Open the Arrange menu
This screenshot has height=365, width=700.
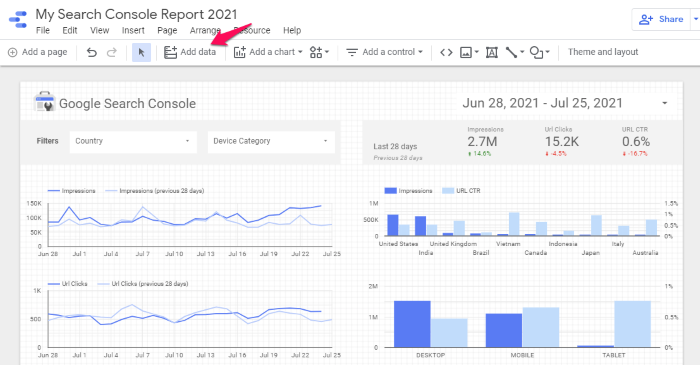[204, 30]
